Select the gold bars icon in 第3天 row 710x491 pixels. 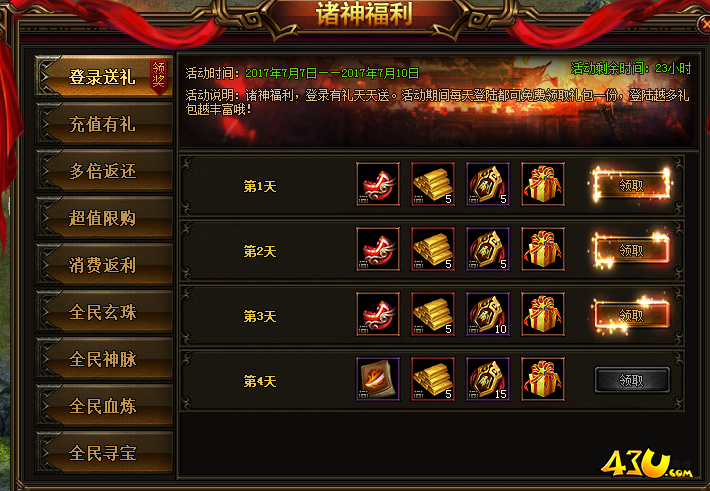[x=433, y=314]
